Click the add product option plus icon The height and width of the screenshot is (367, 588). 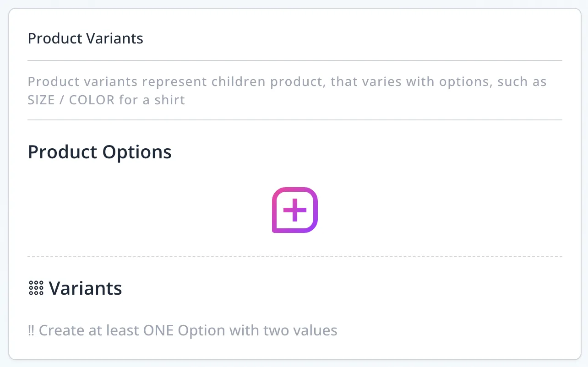(294, 210)
